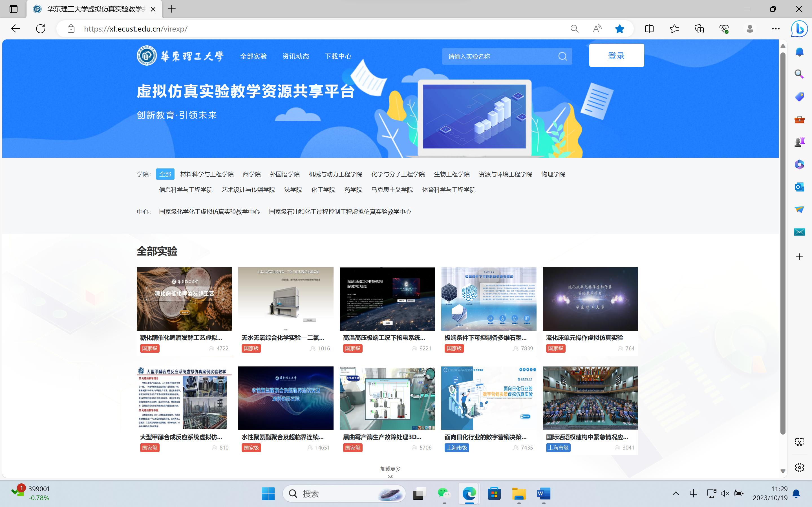Click the search magnifier icon in experiment search box

coord(562,56)
